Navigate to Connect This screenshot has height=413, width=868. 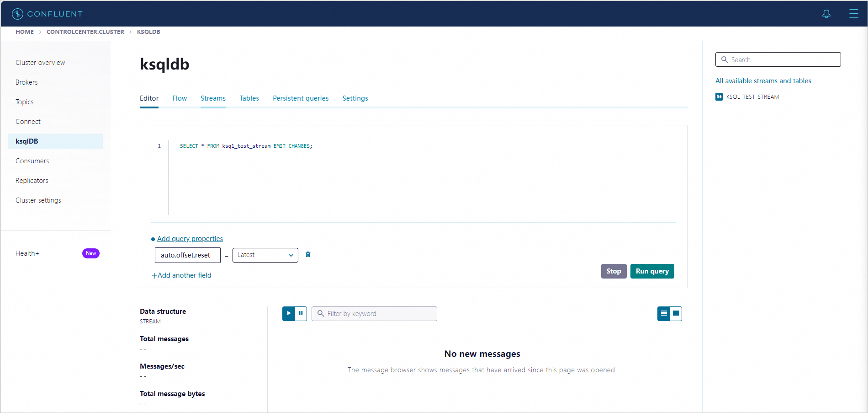click(x=28, y=122)
